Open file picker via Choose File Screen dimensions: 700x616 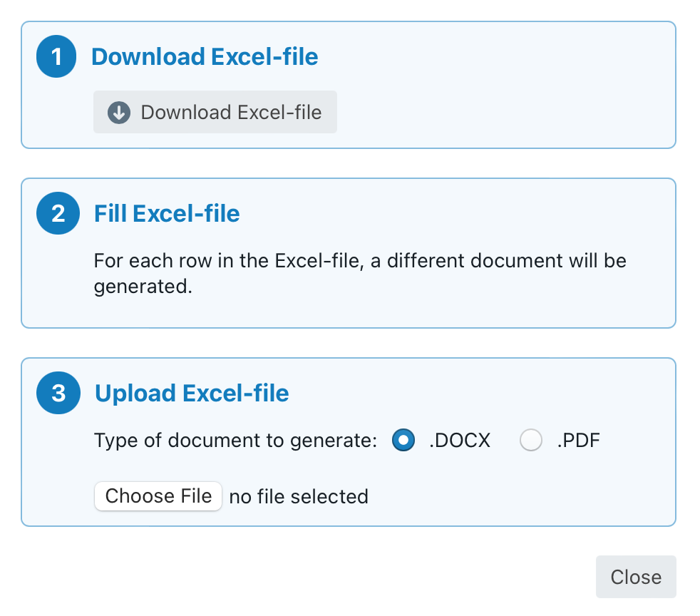(x=158, y=496)
